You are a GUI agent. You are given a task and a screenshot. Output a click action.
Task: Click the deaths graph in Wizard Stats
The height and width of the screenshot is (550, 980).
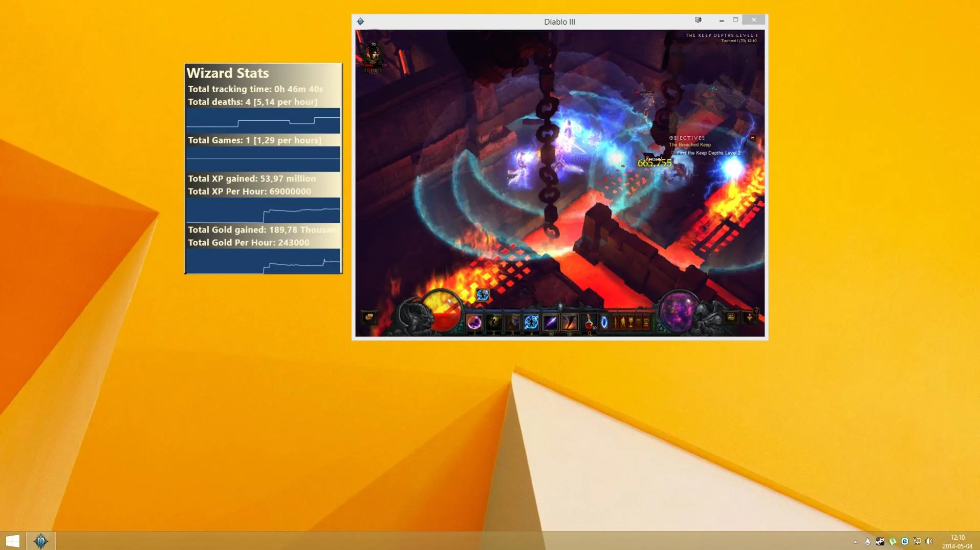point(263,120)
